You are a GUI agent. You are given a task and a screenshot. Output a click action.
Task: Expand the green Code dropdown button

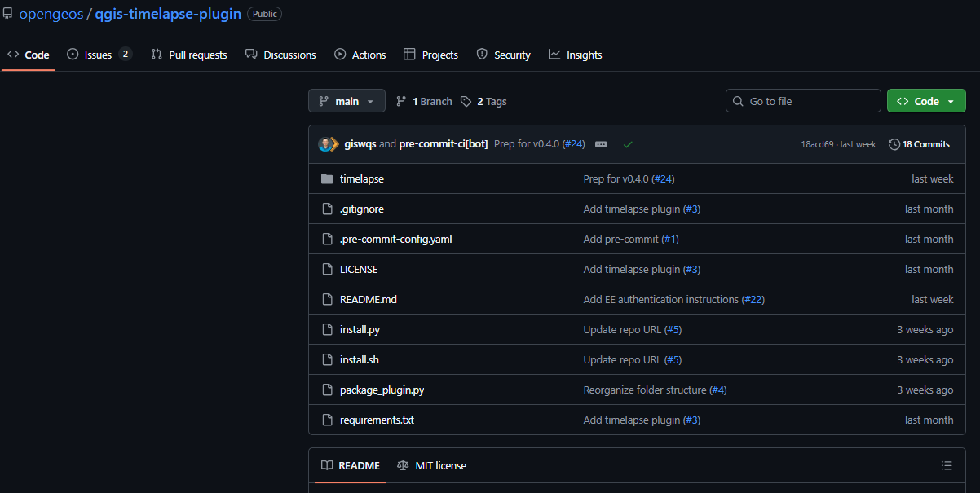(x=925, y=101)
